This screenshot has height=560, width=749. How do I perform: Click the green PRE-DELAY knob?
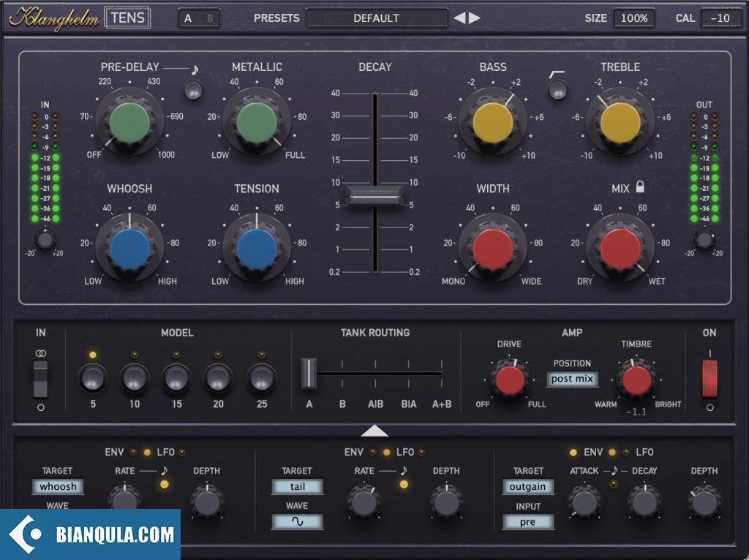tap(129, 122)
